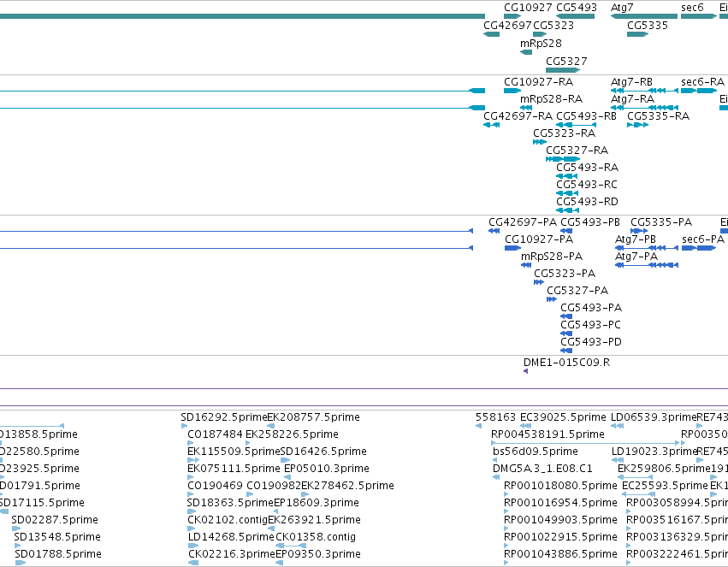Click the sec6 gene label
This screenshot has width=728, height=567.
[692, 8]
